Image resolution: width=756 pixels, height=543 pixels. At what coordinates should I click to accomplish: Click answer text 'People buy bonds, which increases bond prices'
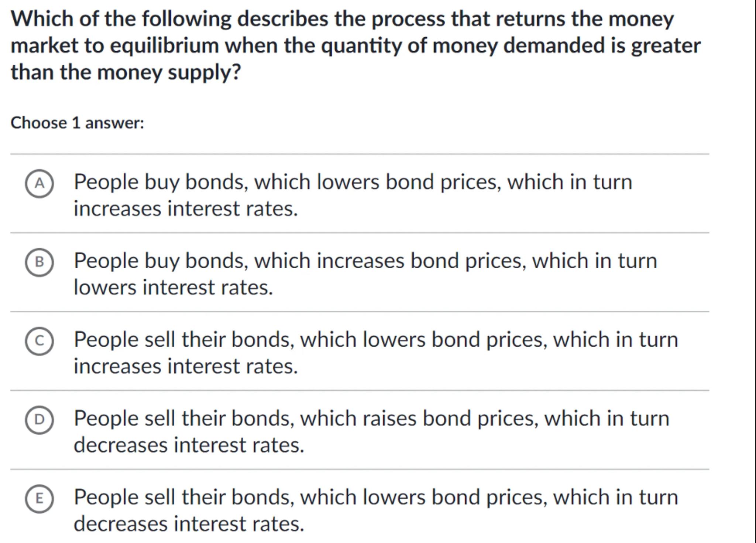365,261
